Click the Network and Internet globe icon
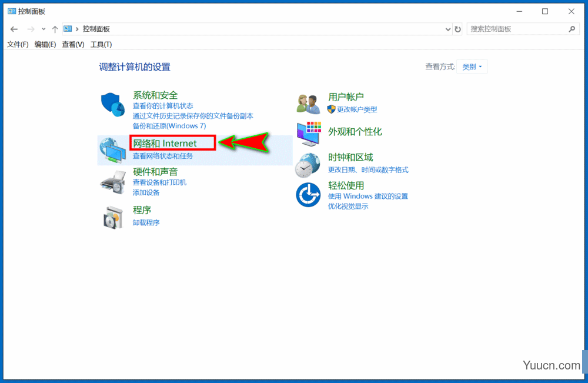This screenshot has height=383, width=588. tap(112, 150)
